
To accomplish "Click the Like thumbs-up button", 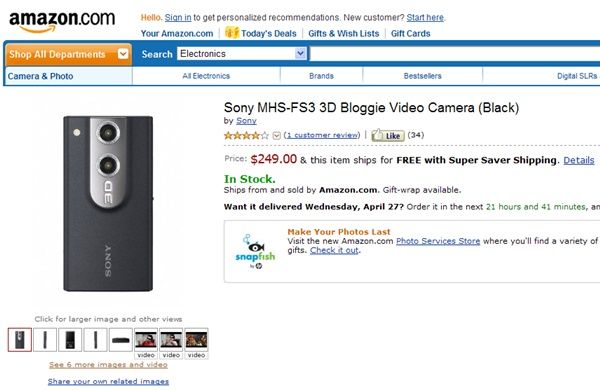I will [x=388, y=135].
